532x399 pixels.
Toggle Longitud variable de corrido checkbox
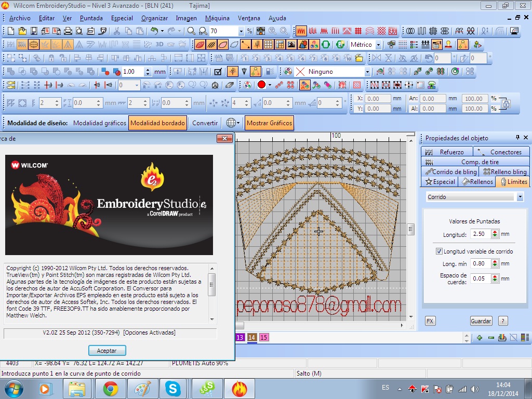click(439, 251)
